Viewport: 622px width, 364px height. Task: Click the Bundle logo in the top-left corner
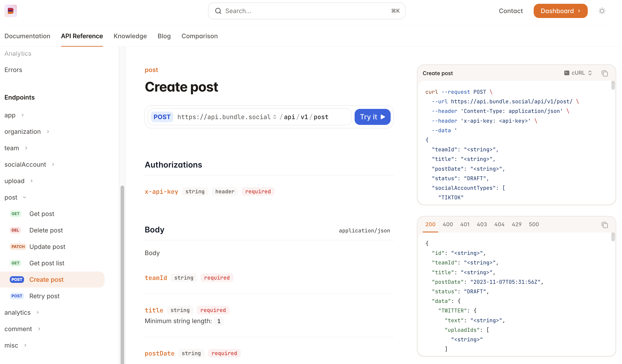[11, 11]
